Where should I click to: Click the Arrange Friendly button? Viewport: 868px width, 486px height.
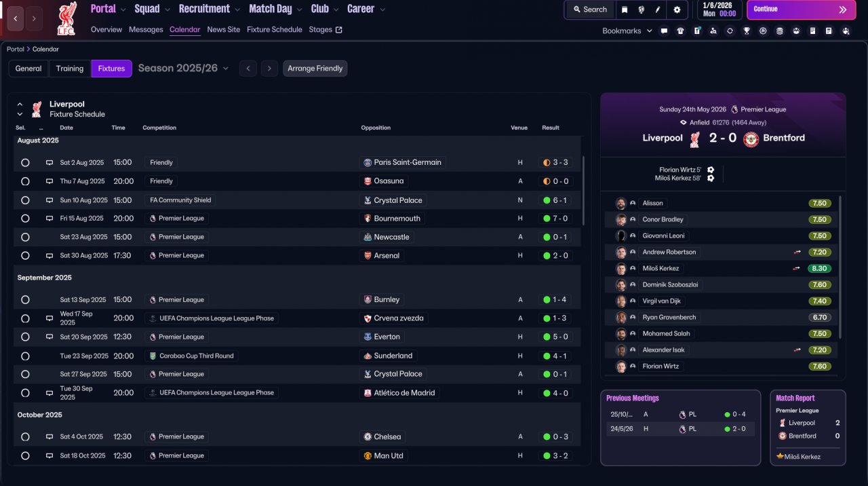click(315, 69)
